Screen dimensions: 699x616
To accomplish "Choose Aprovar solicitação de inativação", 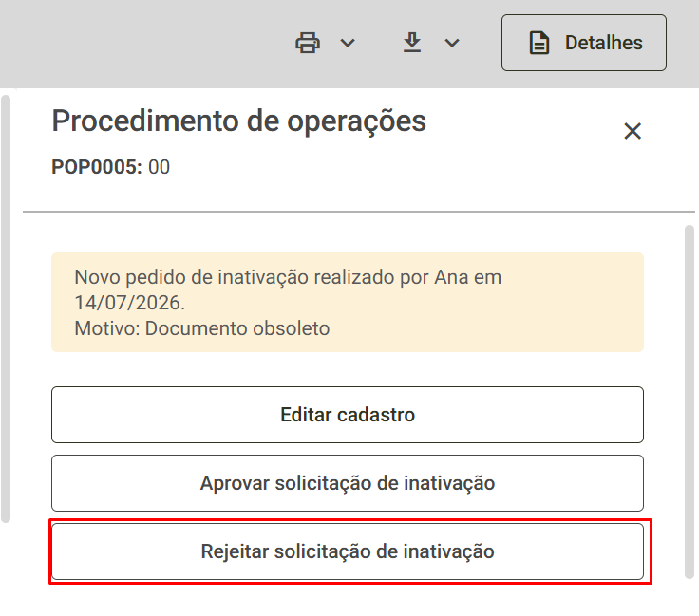I will point(348,483).
